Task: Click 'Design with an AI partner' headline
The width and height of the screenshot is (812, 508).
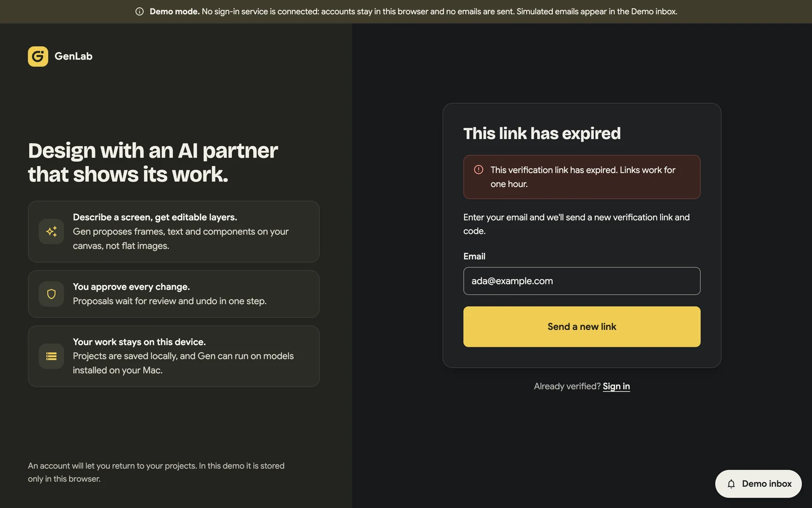Action: 153,162
